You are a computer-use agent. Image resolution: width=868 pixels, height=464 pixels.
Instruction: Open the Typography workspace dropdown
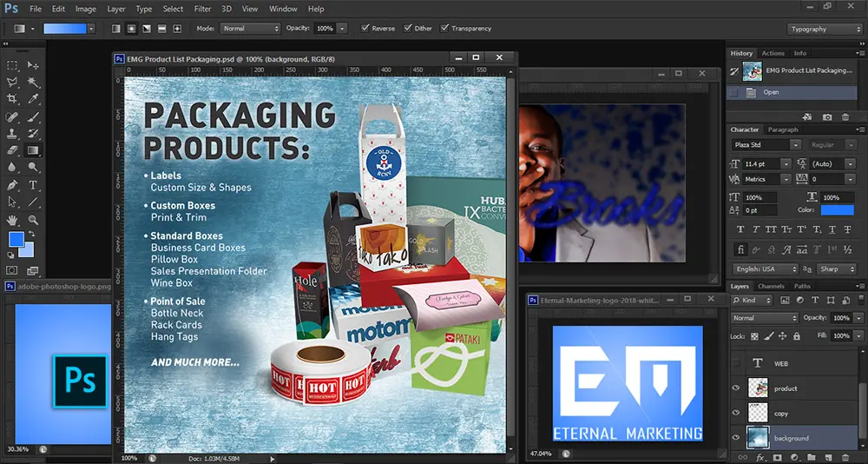825,29
